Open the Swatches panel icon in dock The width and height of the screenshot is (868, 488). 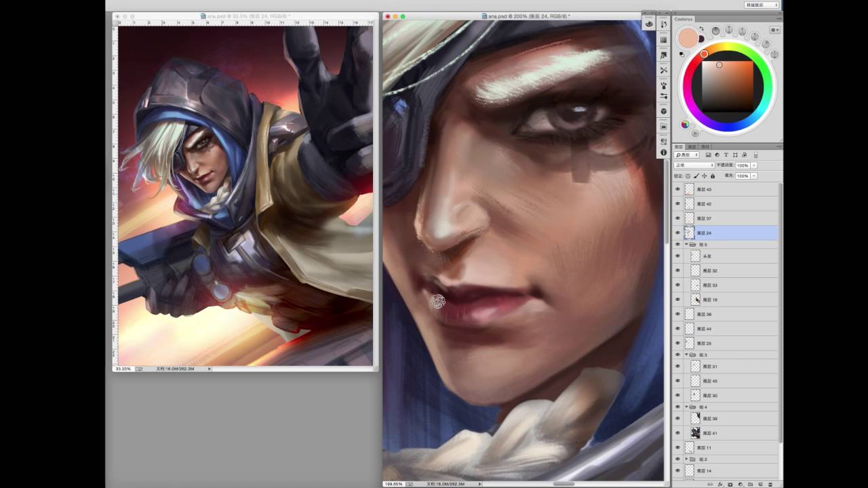pos(663,39)
